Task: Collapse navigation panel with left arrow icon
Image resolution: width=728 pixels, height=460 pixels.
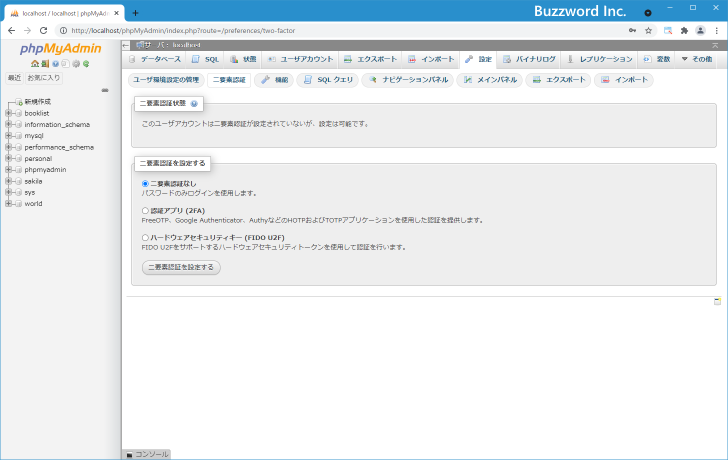Action: coord(126,45)
